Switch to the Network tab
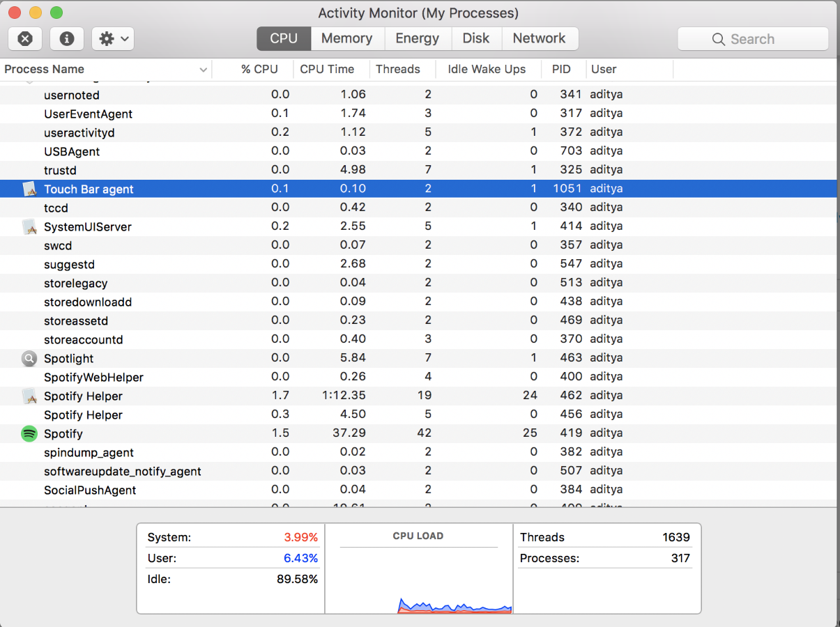The image size is (840, 627). coord(540,38)
